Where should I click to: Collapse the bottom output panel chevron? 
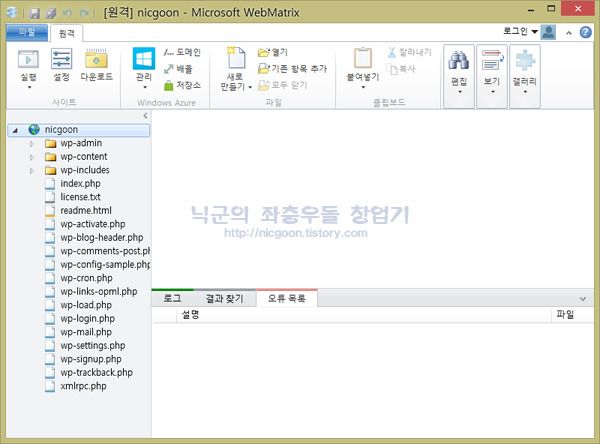pos(582,299)
